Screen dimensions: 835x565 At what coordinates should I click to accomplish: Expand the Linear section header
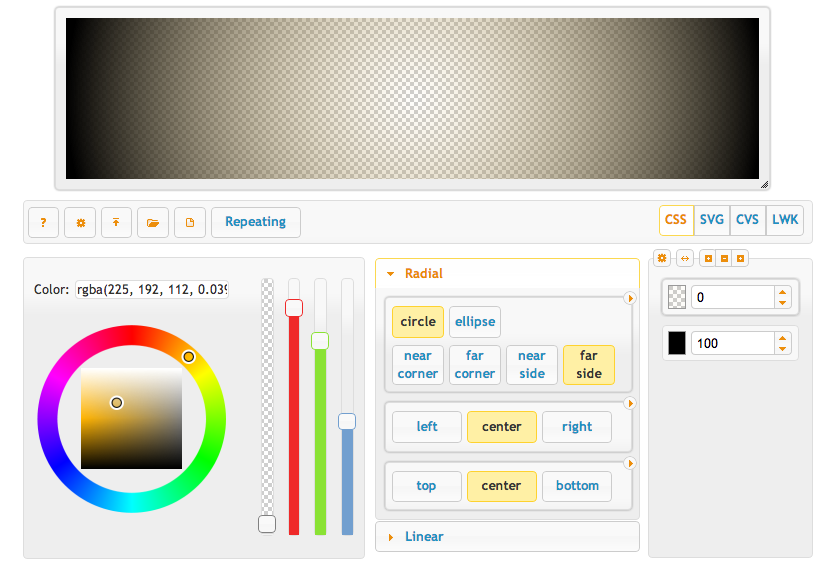[507, 537]
